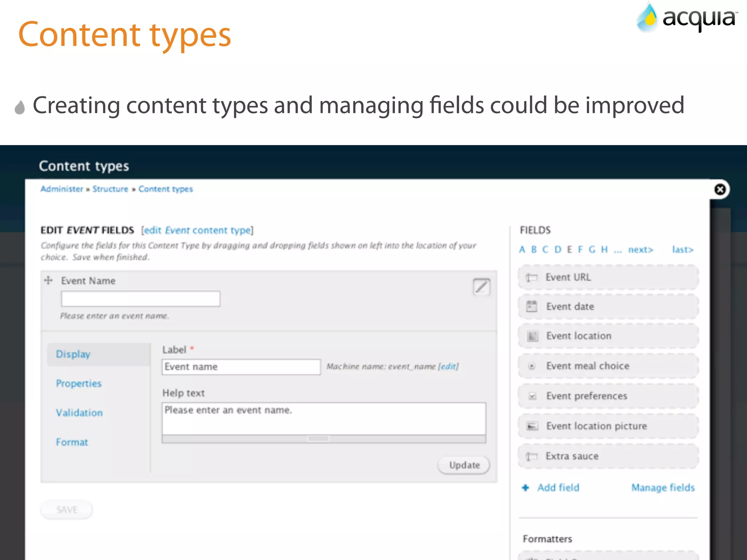Open the Validation tab
747x560 pixels.
(x=79, y=413)
